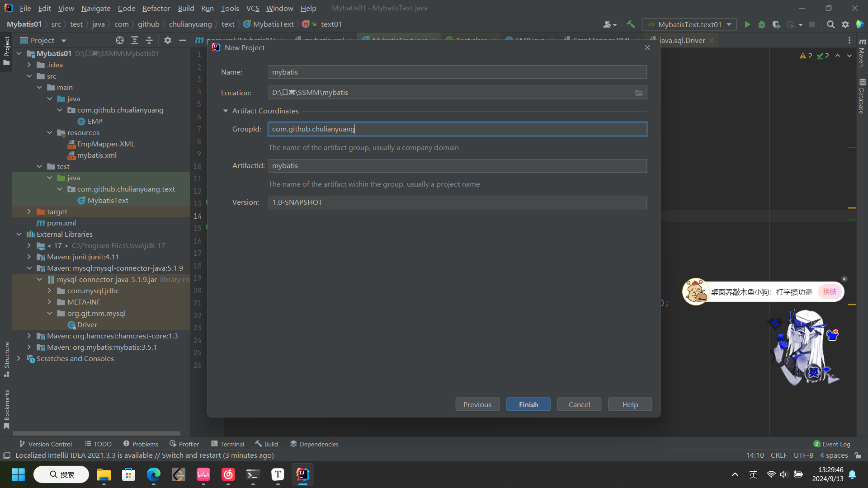Open the Terminal tool tab
The image size is (868, 488).
pos(227,444)
